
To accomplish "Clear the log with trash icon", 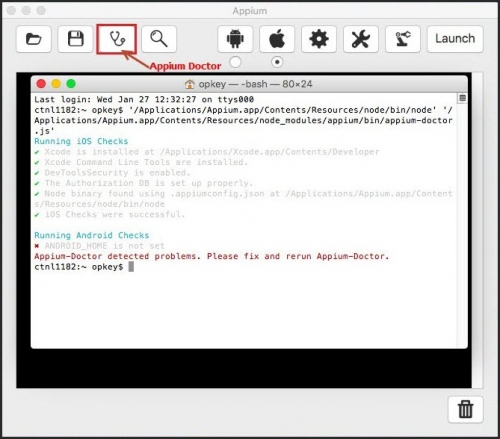I will (x=465, y=409).
